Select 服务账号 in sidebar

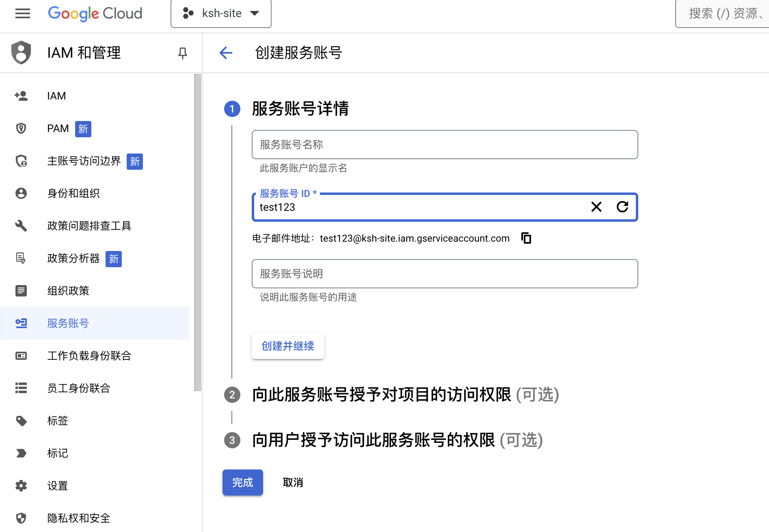tap(95, 323)
